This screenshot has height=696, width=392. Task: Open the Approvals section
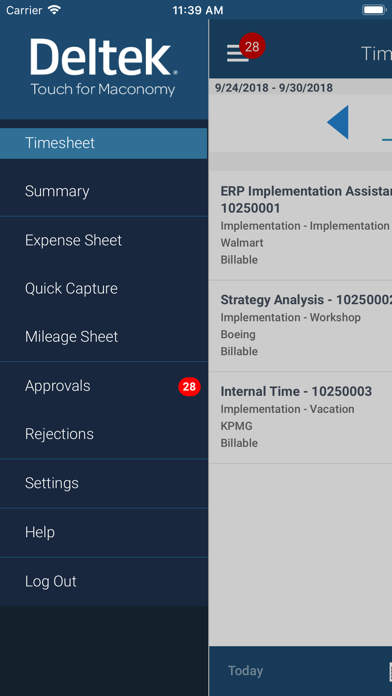(103, 386)
